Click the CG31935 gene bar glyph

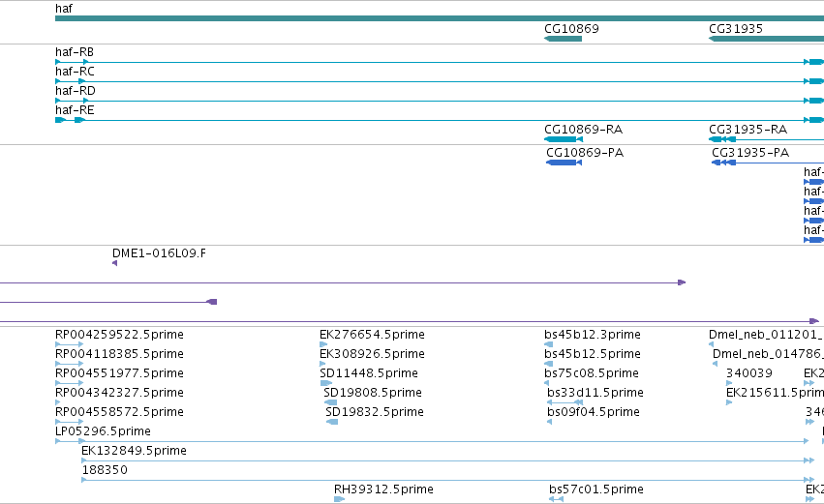click(x=766, y=39)
